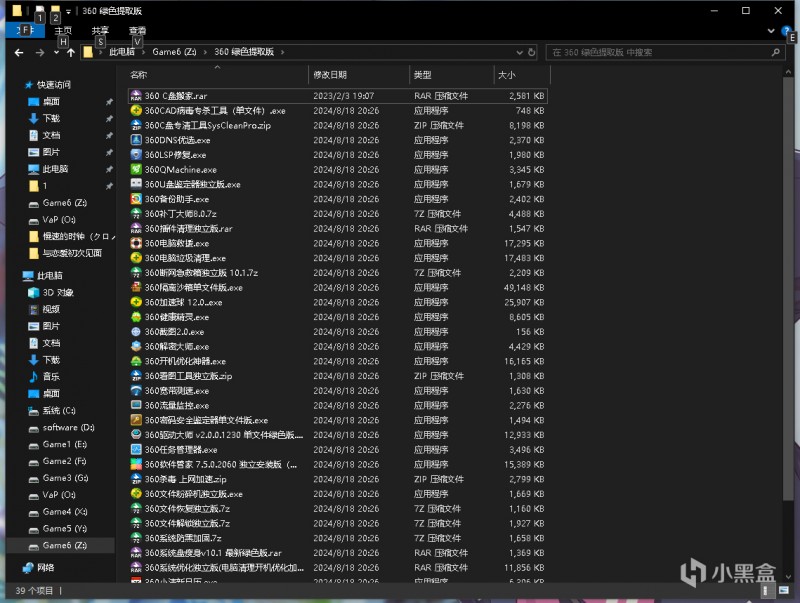Click the 360驱动大师 file icon
Screen dimensions: 800x603
[136, 435]
